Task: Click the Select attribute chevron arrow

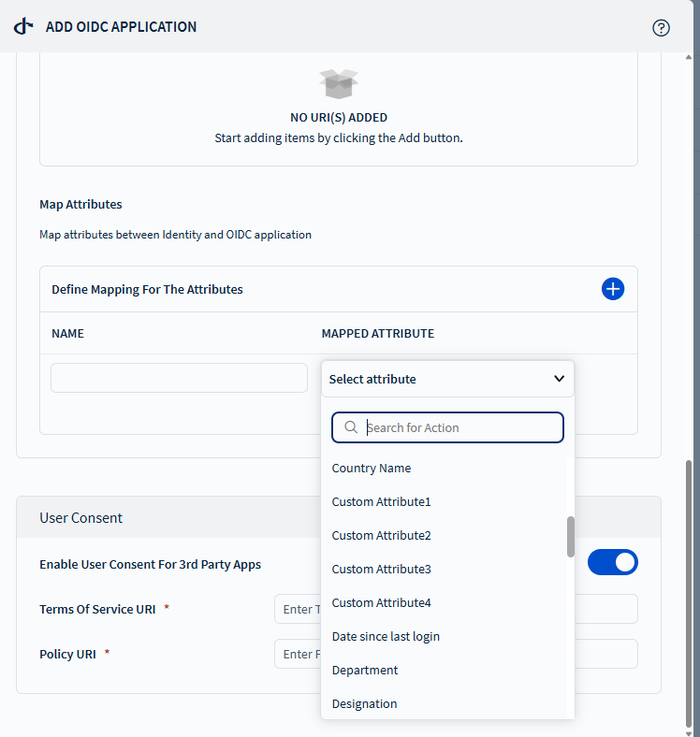Action: coord(559,379)
